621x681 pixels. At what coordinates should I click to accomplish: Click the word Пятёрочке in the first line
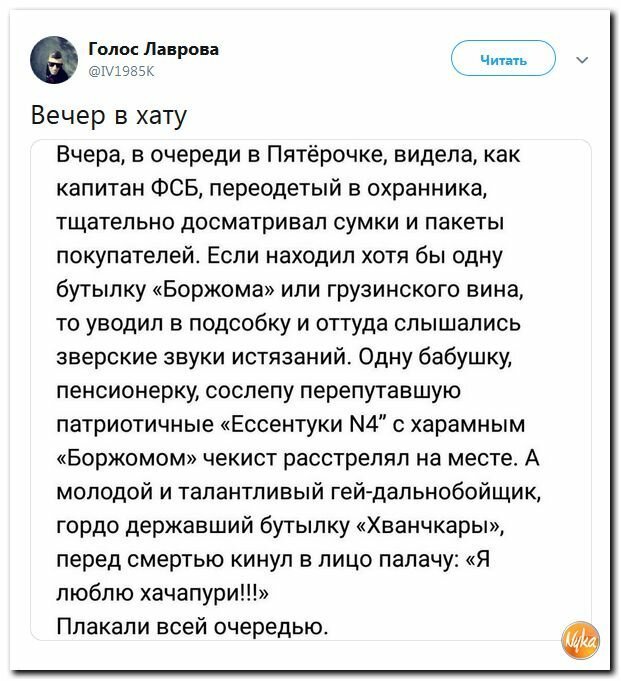pyautogui.click(x=326, y=155)
